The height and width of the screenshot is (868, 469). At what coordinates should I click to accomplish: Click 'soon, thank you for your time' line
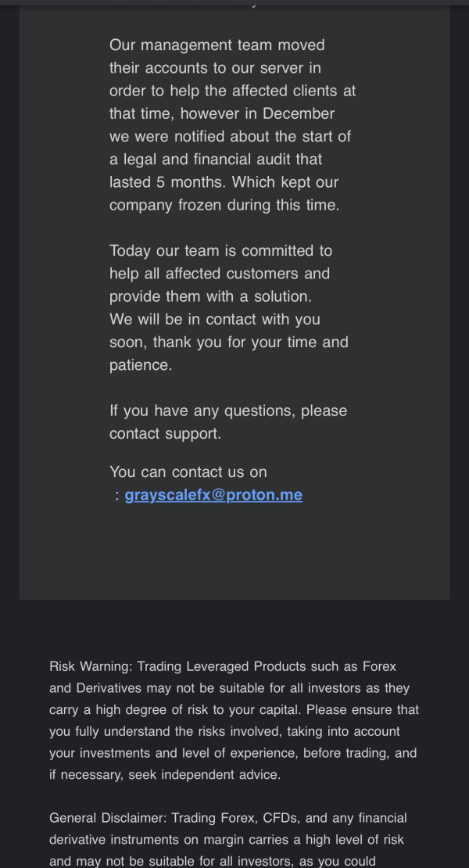point(228,342)
